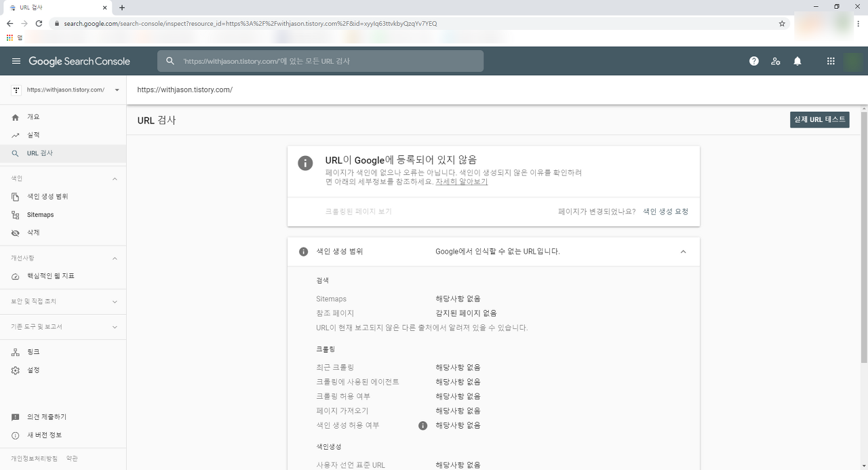Open 개인정보처리방침 footer link
This screenshot has height=470, width=868.
(34, 459)
